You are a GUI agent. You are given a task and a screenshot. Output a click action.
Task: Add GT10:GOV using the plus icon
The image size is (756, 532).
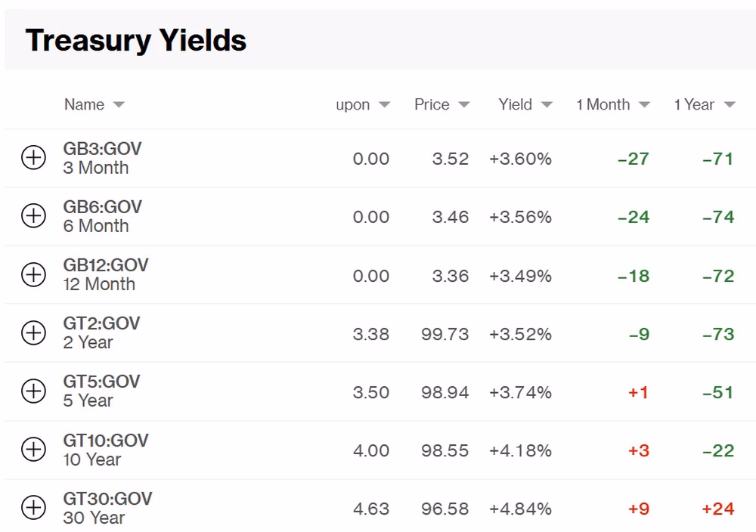point(33,450)
